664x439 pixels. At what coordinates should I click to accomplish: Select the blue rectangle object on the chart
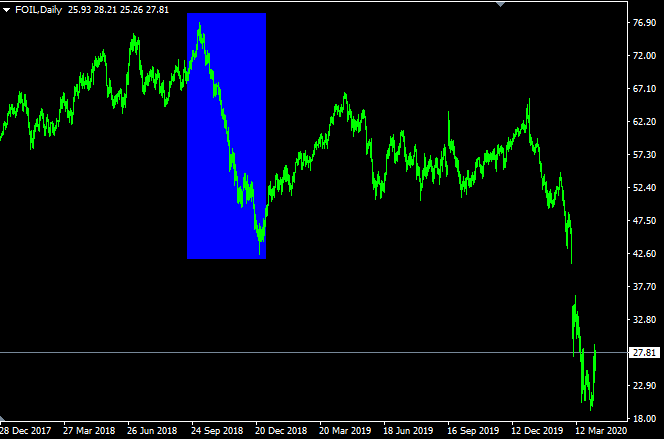point(227,136)
